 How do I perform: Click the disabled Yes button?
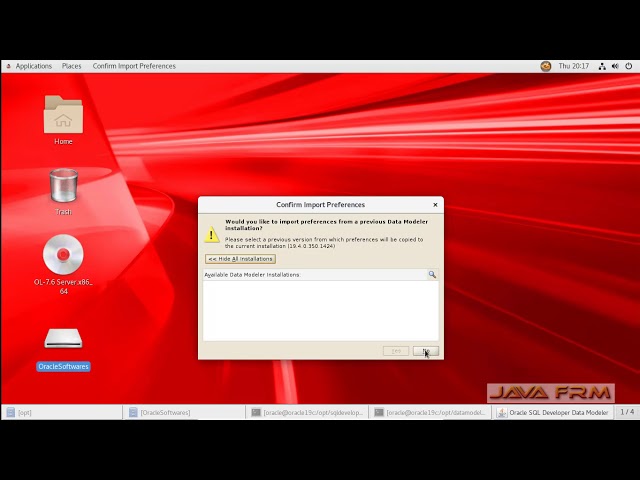click(396, 351)
